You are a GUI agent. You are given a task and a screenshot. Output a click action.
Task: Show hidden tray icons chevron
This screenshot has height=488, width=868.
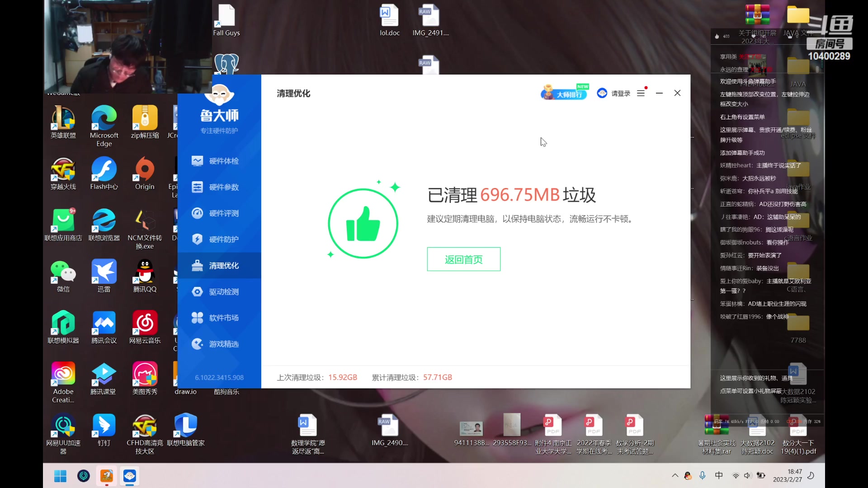(675, 475)
